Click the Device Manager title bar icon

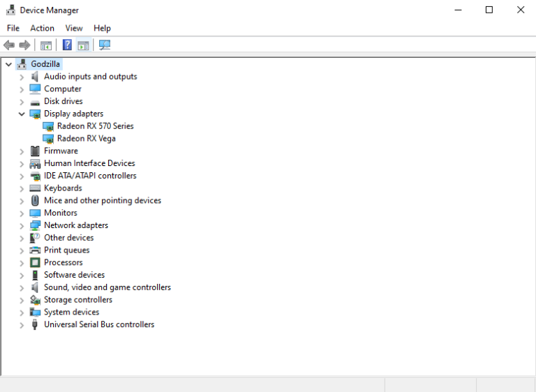(10, 10)
